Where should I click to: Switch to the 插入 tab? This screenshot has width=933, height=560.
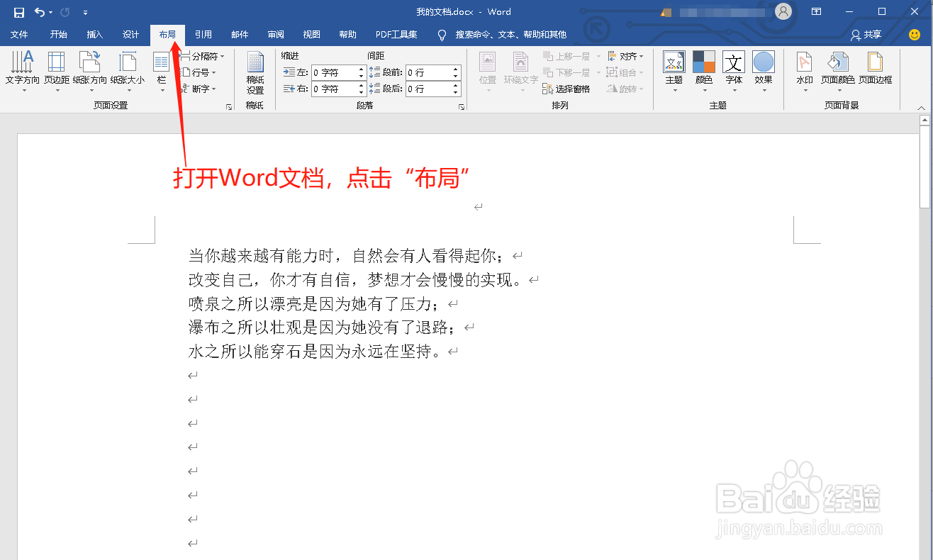[x=95, y=34]
